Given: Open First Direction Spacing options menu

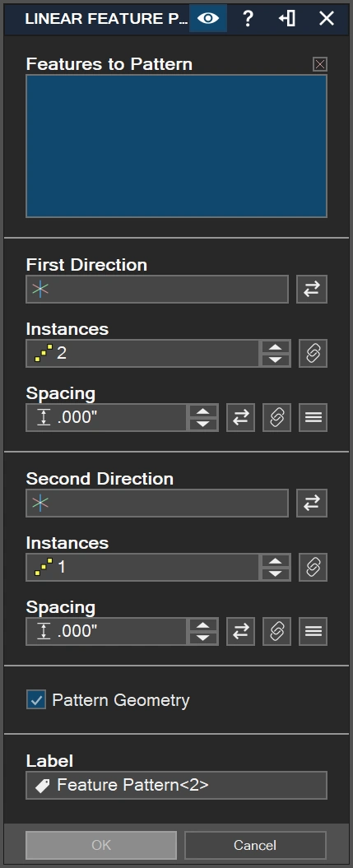Looking at the screenshot, I should pos(314,417).
